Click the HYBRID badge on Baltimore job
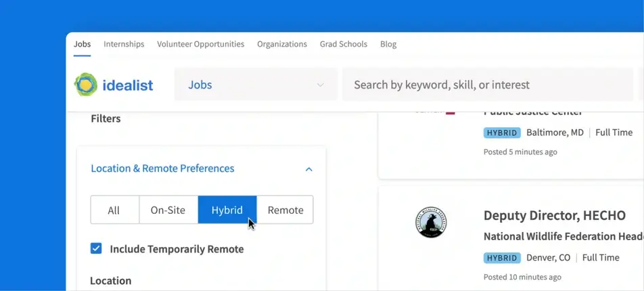The width and height of the screenshot is (644, 291). pyautogui.click(x=502, y=133)
